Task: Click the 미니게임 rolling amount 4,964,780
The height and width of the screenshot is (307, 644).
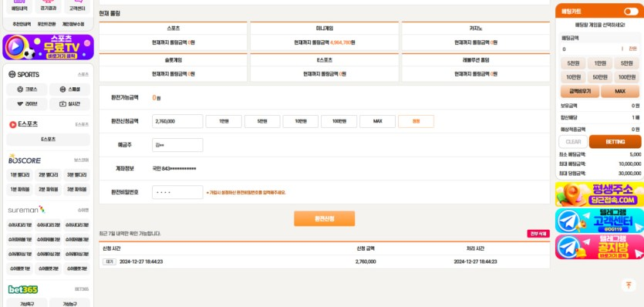Action: click(340, 42)
